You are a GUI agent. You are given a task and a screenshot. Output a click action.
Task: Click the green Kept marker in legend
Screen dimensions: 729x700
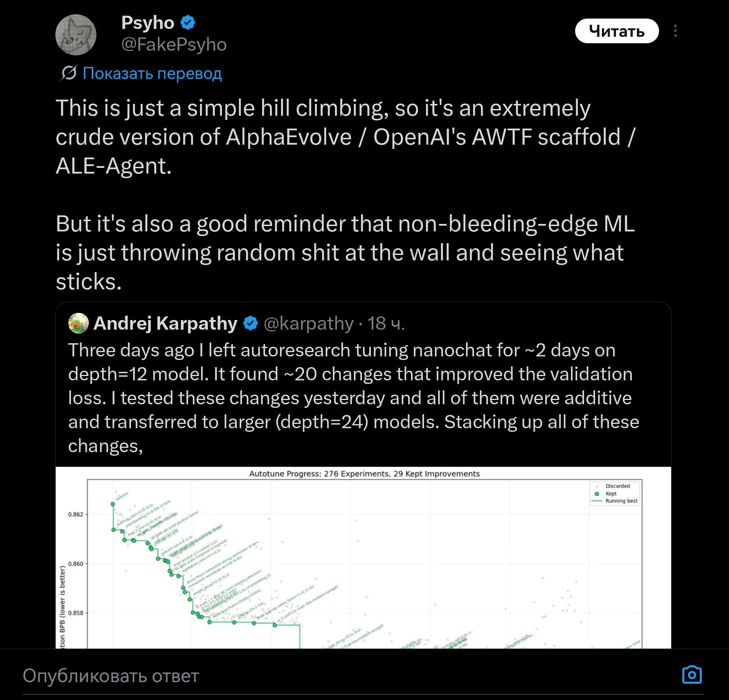coord(597,494)
